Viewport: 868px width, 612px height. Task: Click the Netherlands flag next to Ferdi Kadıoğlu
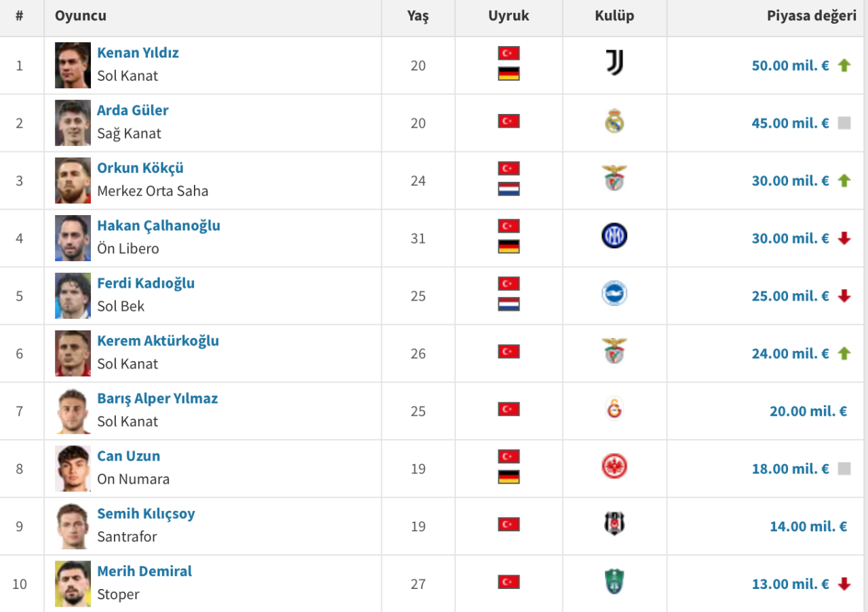[508, 305]
